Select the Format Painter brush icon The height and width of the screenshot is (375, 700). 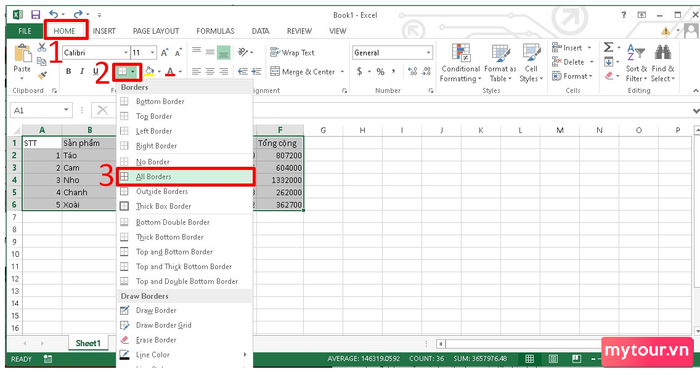pos(42,75)
